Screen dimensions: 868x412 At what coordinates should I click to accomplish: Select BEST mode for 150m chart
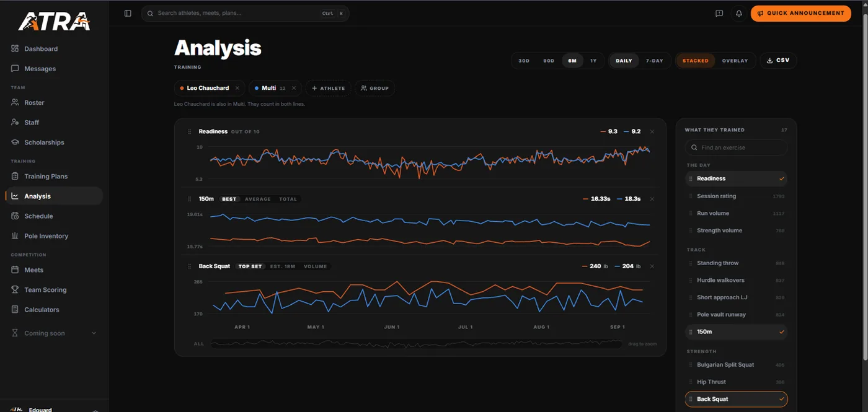click(229, 199)
